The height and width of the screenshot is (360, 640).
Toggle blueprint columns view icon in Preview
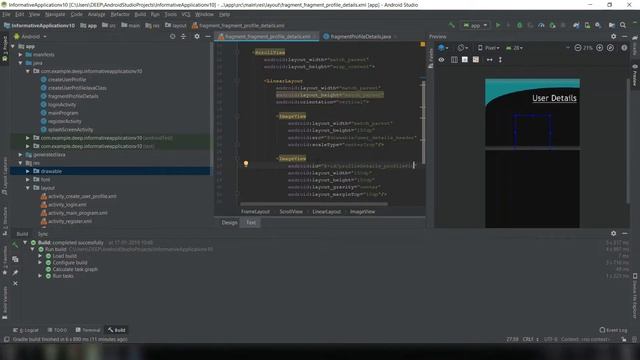[454, 60]
